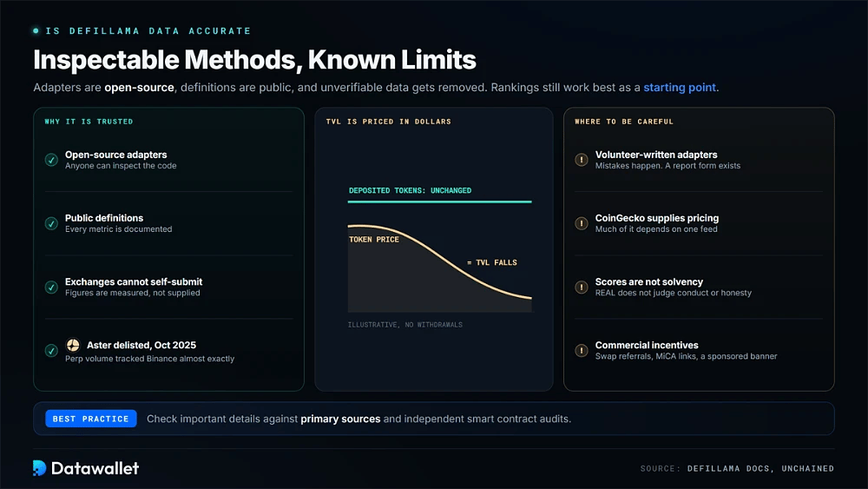This screenshot has height=489, width=868.
Task: Click the teal Deposited Tokens Unchanged line
Action: coord(439,202)
